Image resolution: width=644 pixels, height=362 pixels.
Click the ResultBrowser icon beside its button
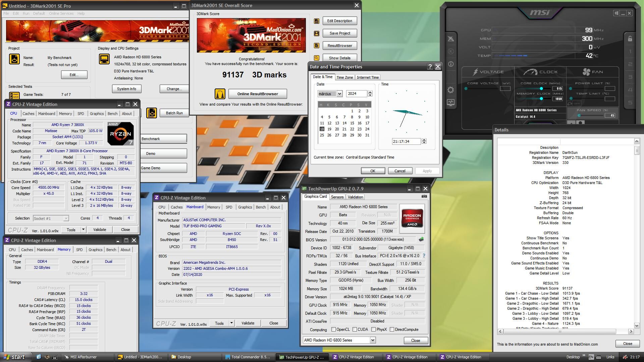[316, 46]
